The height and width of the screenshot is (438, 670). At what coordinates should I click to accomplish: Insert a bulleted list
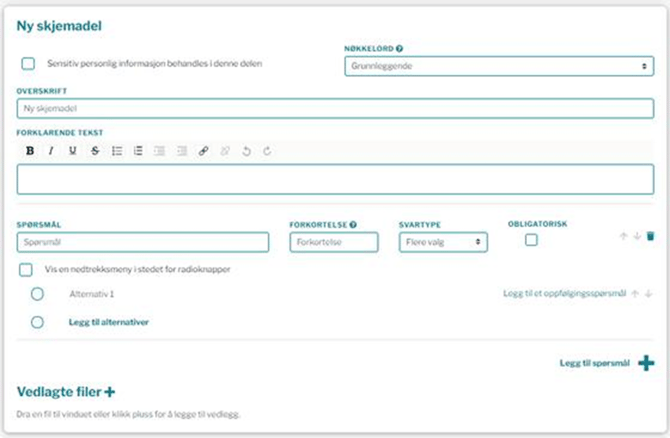point(117,151)
